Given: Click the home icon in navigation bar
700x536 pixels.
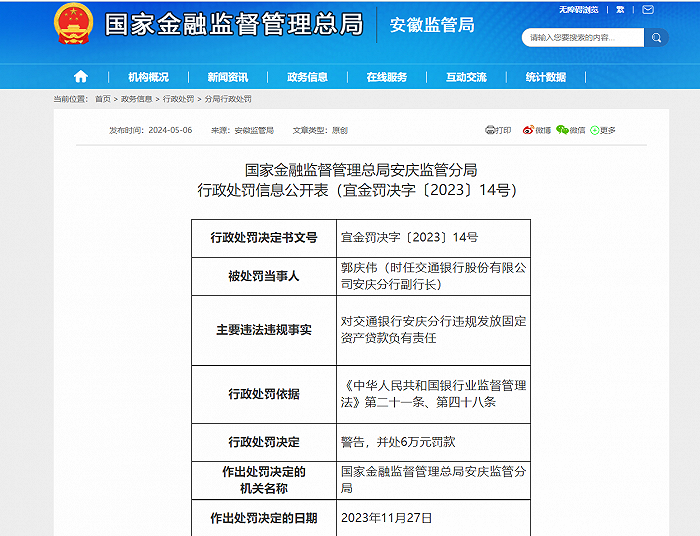Looking at the screenshot, I should (81, 77).
